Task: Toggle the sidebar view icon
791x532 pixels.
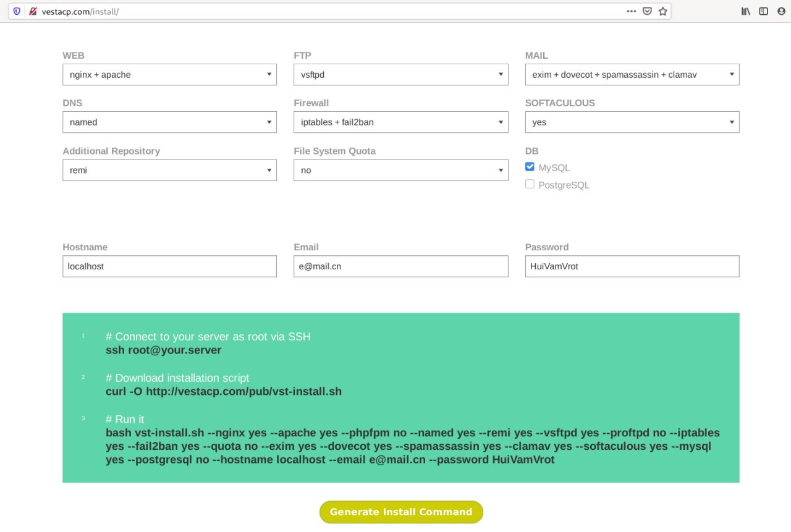Action: [x=764, y=11]
